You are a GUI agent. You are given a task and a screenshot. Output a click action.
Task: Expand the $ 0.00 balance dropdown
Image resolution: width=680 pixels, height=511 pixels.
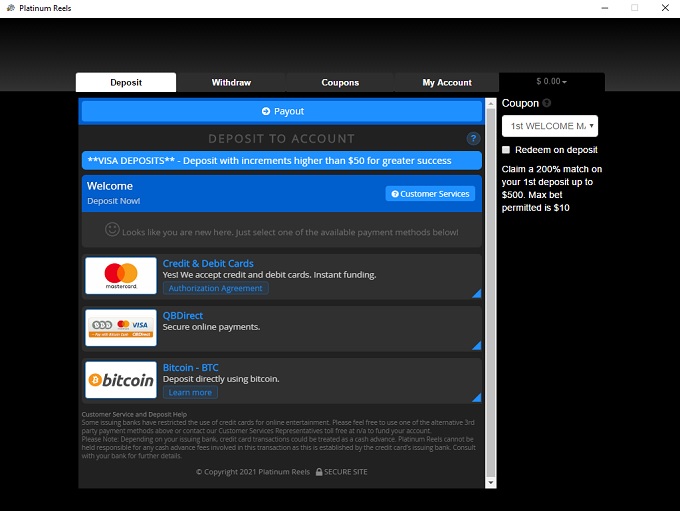pos(551,82)
